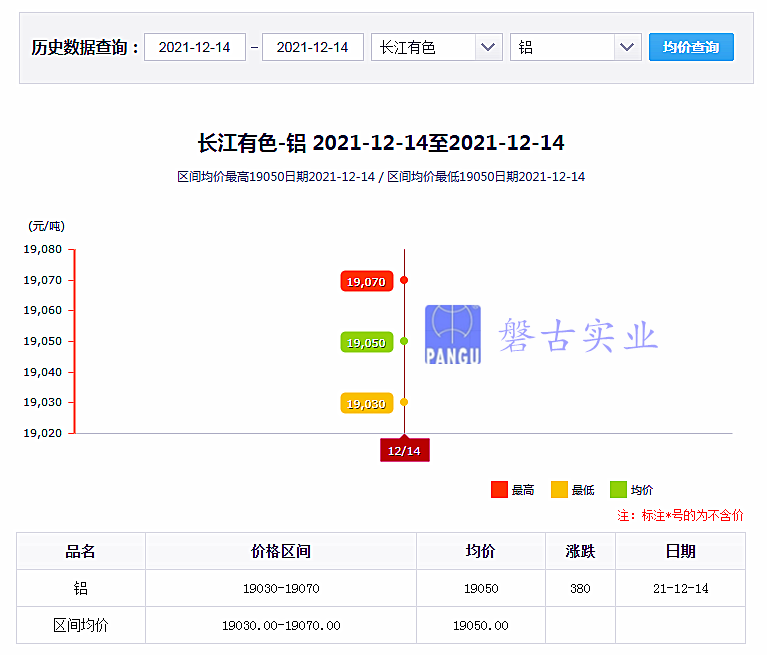Click the red highest price data point
Viewport: 767px width, 655px height.
(x=404, y=280)
